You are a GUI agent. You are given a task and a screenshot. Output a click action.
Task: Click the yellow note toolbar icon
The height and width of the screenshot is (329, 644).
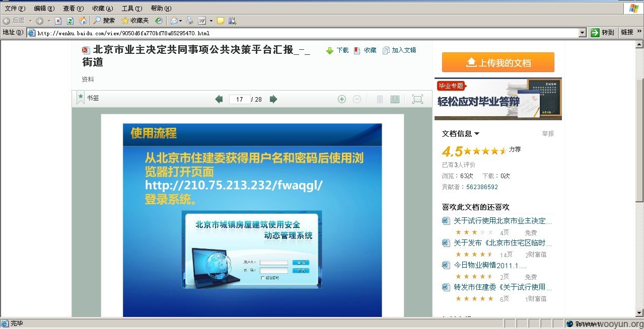coord(221,21)
